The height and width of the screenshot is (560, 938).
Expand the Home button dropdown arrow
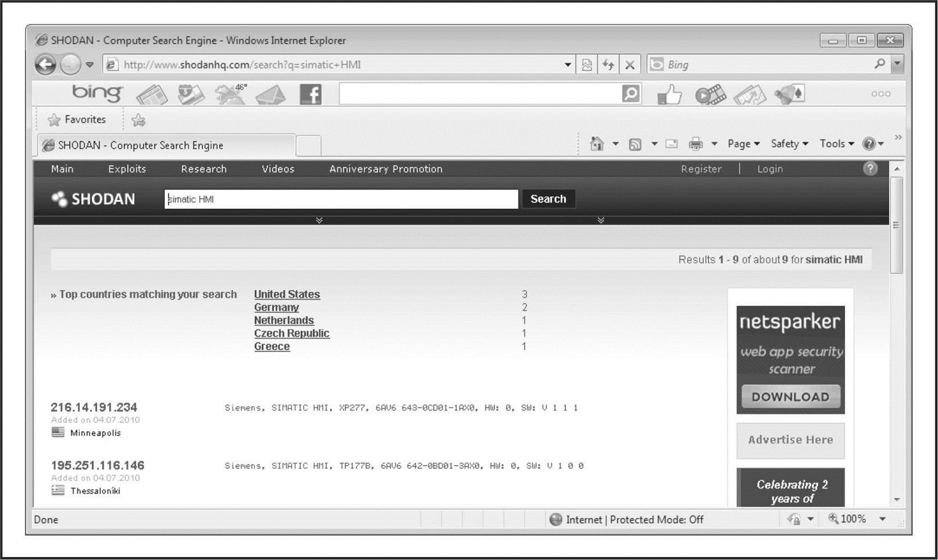tap(616, 144)
